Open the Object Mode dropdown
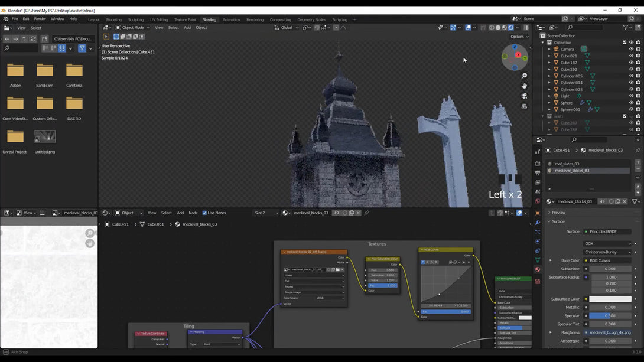This screenshot has height=362, width=644. point(132,28)
